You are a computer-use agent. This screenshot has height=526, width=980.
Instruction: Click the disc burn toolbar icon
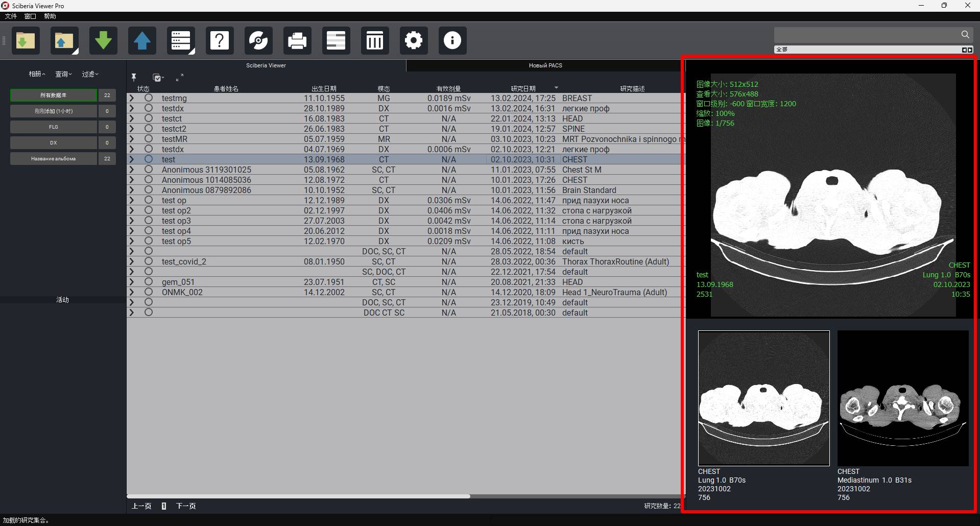coord(258,40)
